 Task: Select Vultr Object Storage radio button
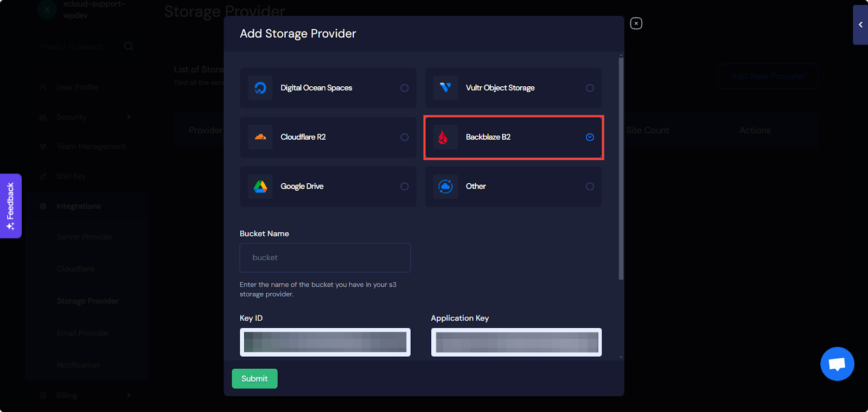coord(590,88)
